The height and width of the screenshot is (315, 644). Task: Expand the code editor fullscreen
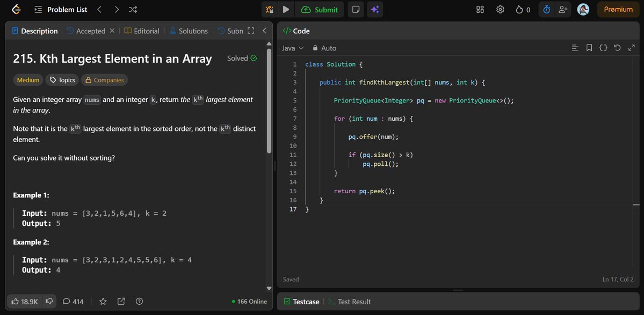[x=632, y=48]
